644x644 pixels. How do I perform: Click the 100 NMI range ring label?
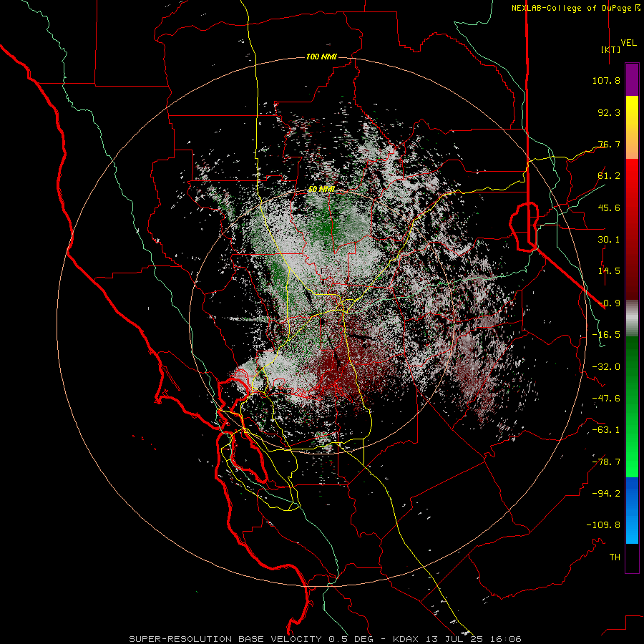point(321,57)
